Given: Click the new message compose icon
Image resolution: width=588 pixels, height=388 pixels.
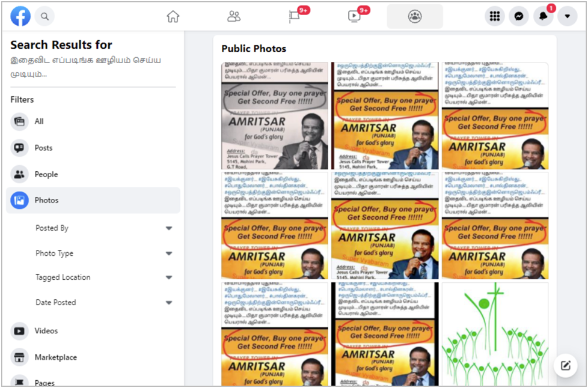Looking at the screenshot, I should (566, 366).
